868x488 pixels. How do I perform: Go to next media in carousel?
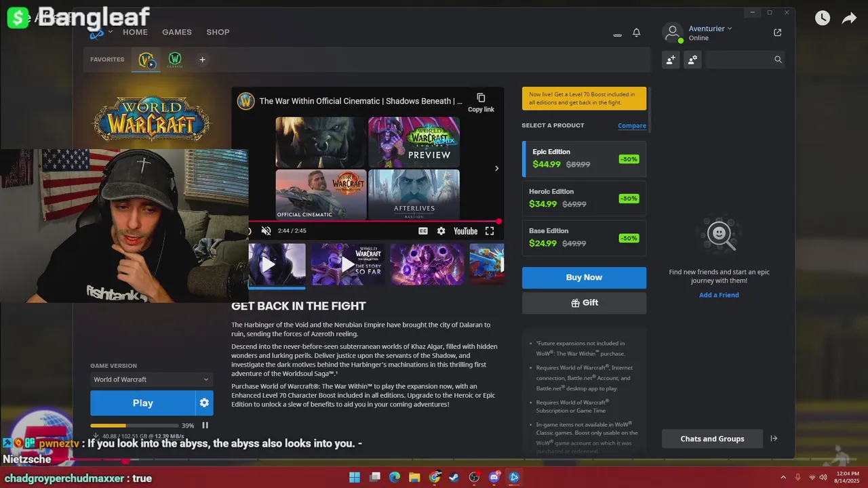click(x=496, y=168)
